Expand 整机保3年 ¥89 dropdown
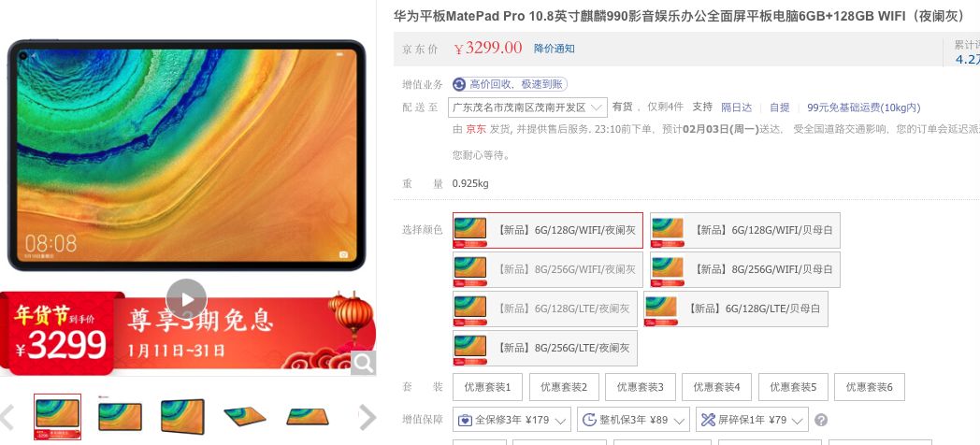This screenshot has width=980, height=445. (633, 420)
